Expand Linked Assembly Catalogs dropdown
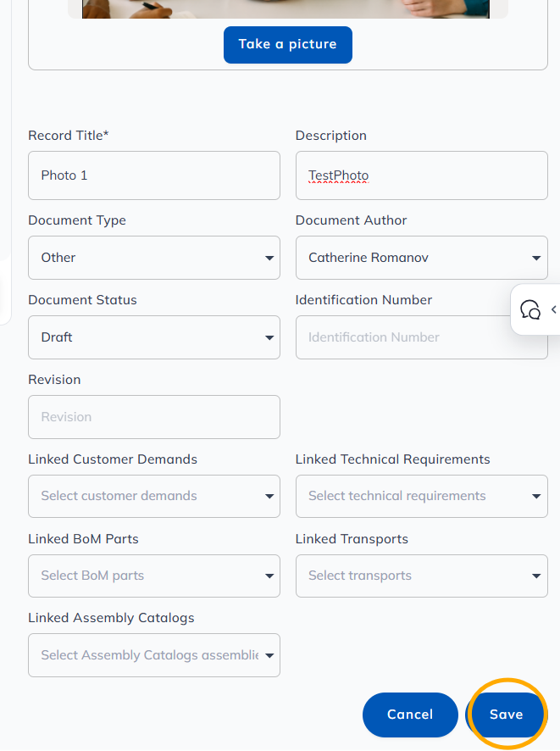 (154, 655)
